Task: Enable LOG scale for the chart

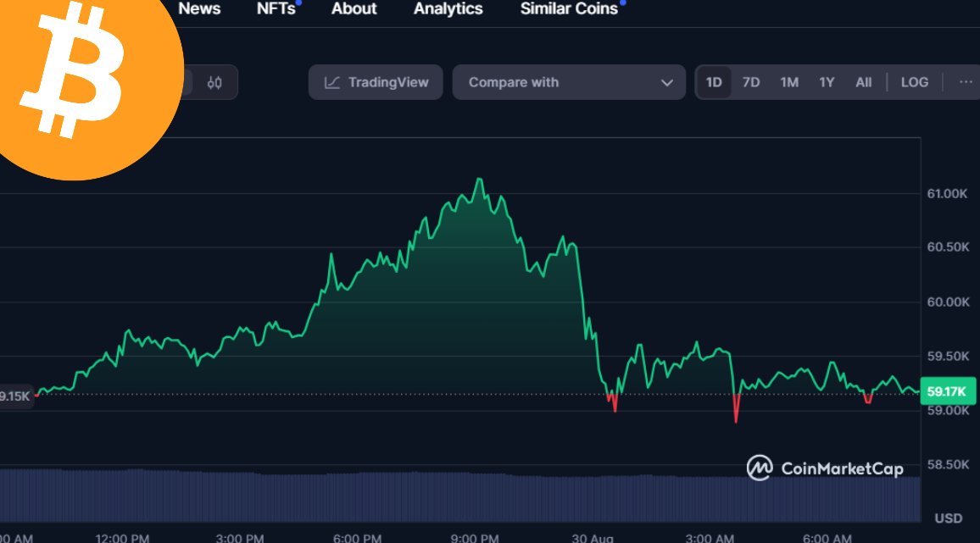Action: (x=914, y=82)
